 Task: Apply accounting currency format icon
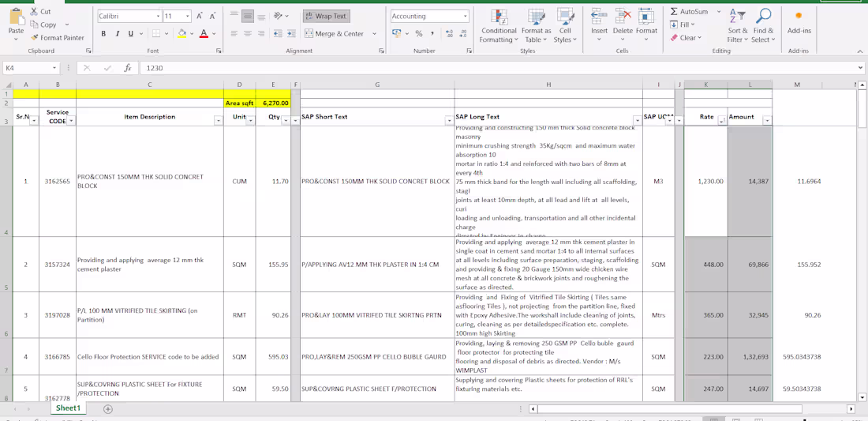[396, 34]
